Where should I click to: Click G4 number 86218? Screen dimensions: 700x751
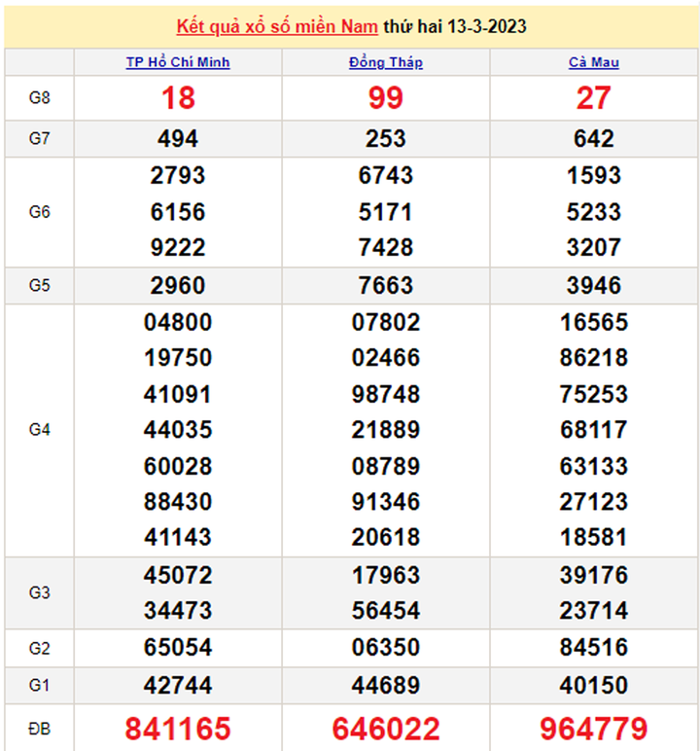click(x=594, y=358)
